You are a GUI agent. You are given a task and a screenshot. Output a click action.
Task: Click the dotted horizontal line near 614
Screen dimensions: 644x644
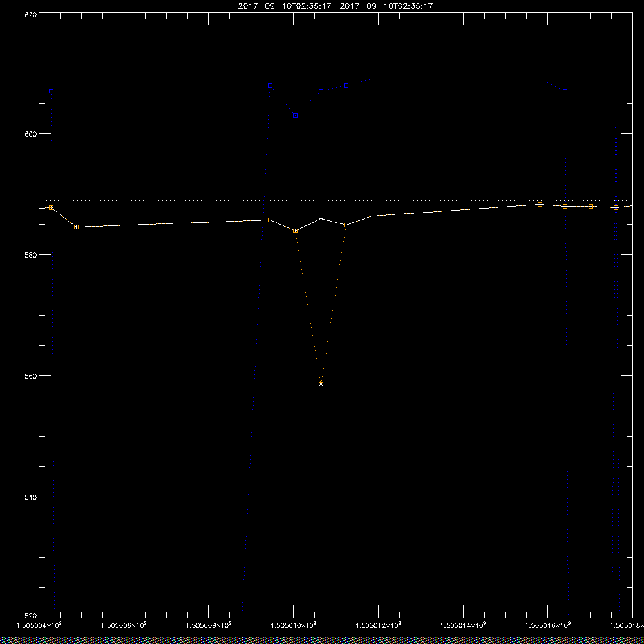[336, 48]
